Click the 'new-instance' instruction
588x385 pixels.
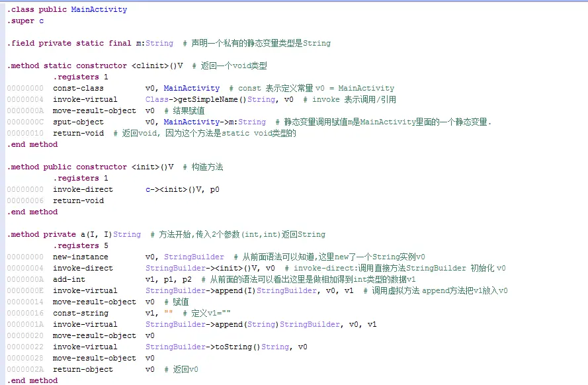click(80, 257)
